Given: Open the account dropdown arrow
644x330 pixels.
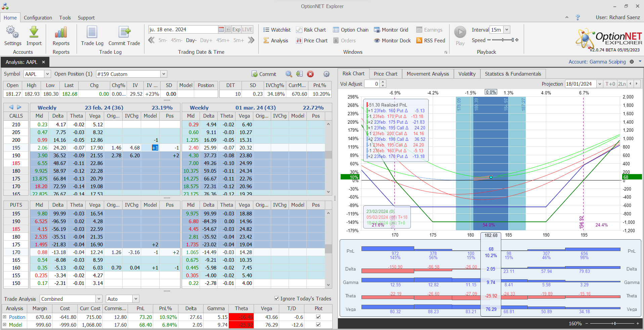Looking at the screenshot, I should pyautogui.click(x=640, y=61).
